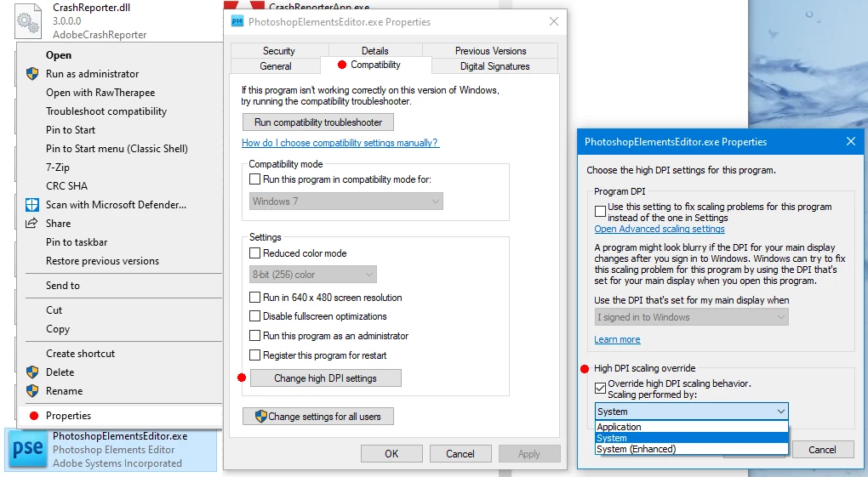This screenshot has height=477, width=868.
Task: Open the 8-bit (256) color dropdown
Action: 313,275
